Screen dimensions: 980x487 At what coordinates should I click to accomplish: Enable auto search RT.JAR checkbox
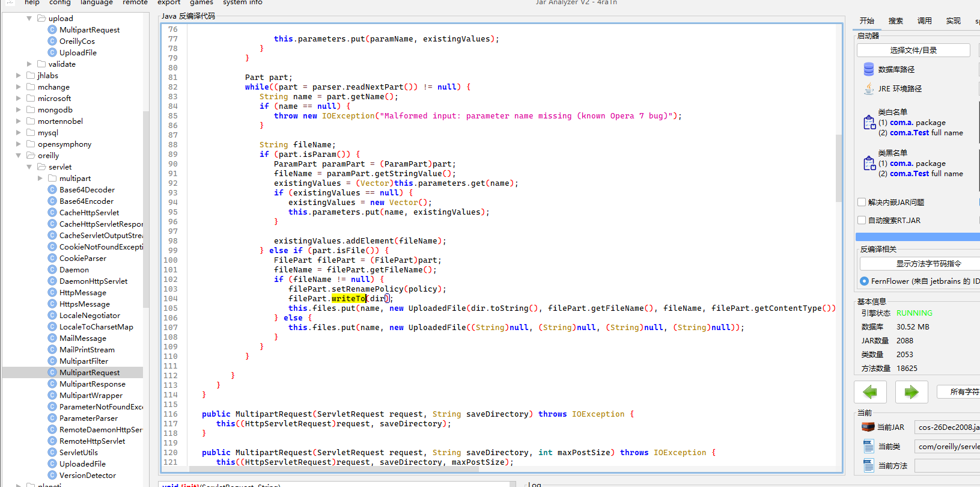pyautogui.click(x=862, y=220)
